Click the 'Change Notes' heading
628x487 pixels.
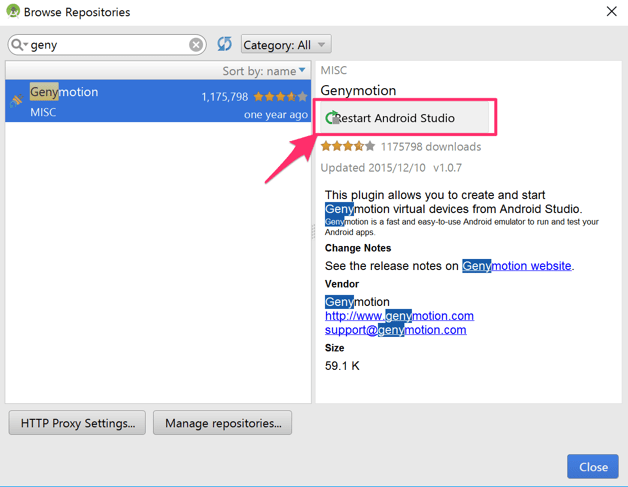pyautogui.click(x=358, y=248)
